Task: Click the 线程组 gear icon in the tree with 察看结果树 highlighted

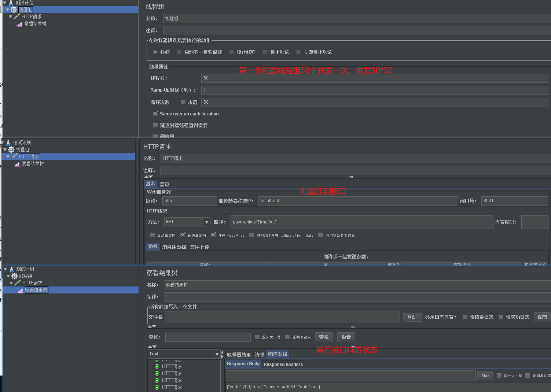Action: coord(15,276)
